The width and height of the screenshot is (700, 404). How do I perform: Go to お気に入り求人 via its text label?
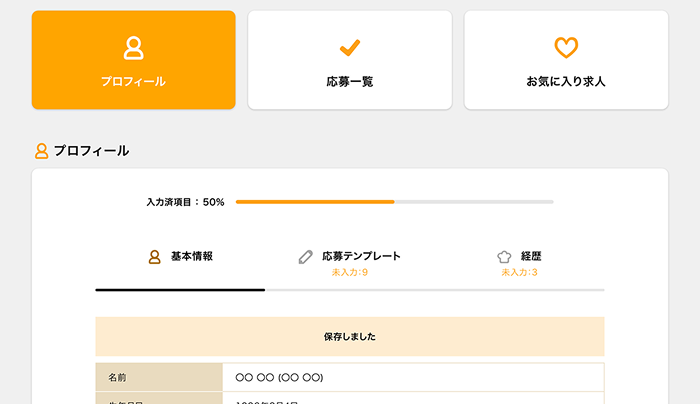[566, 82]
